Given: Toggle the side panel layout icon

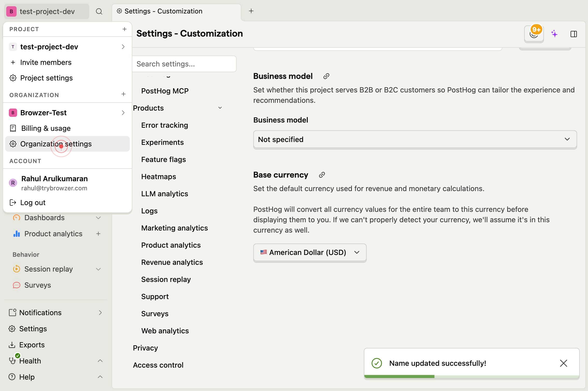Looking at the screenshot, I should (573, 34).
